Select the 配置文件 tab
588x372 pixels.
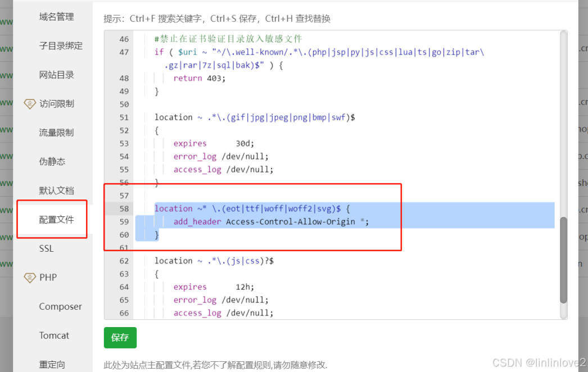click(56, 219)
